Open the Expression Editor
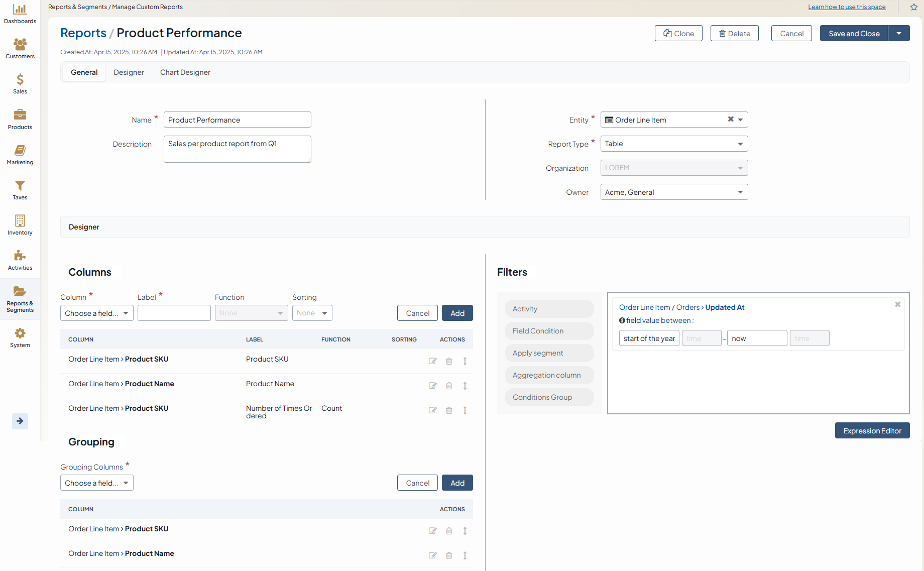Image resolution: width=924 pixels, height=571 pixels. 872,430
